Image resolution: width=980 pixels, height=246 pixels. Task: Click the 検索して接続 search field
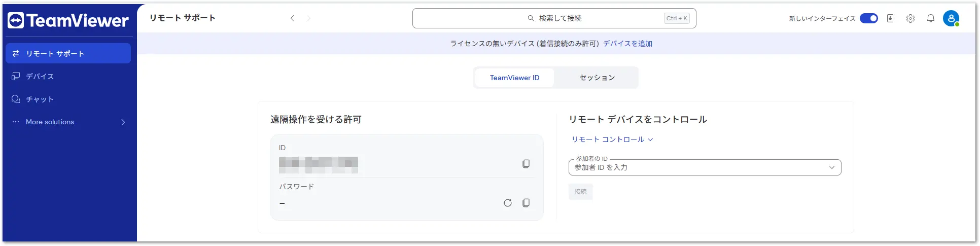[x=554, y=18]
